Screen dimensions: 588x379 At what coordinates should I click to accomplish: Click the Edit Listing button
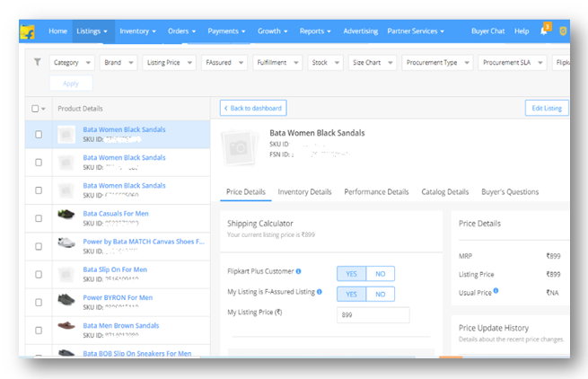547,108
